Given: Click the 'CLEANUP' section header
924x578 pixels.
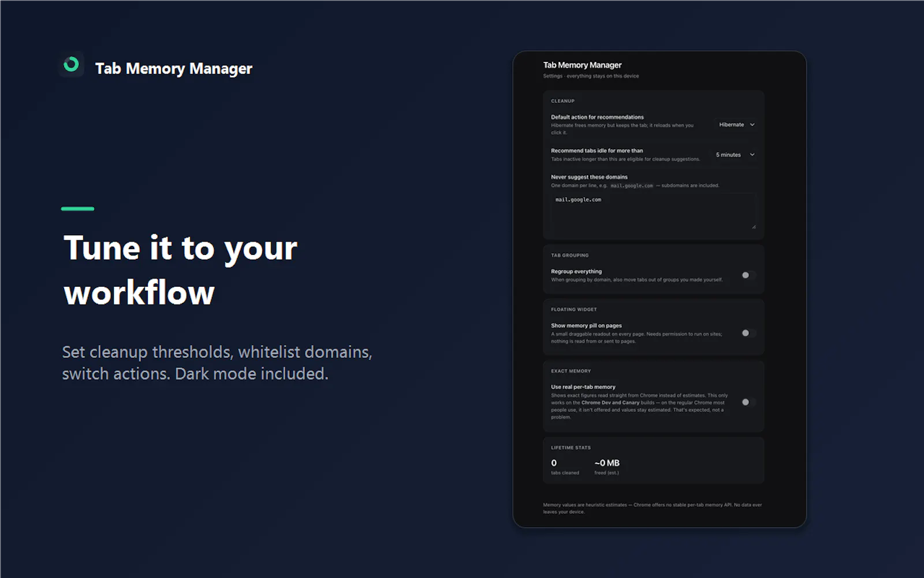Looking at the screenshot, I should [562, 101].
